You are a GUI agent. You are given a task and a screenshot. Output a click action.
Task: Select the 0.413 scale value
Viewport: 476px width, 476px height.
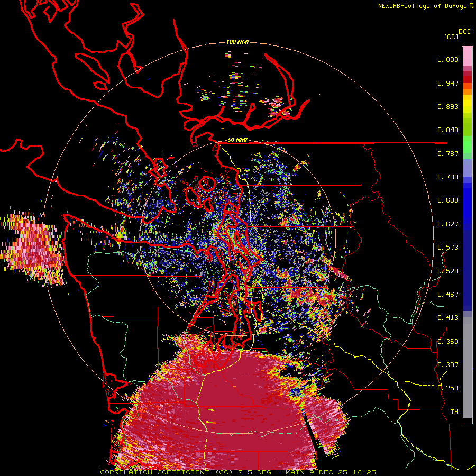(x=448, y=318)
